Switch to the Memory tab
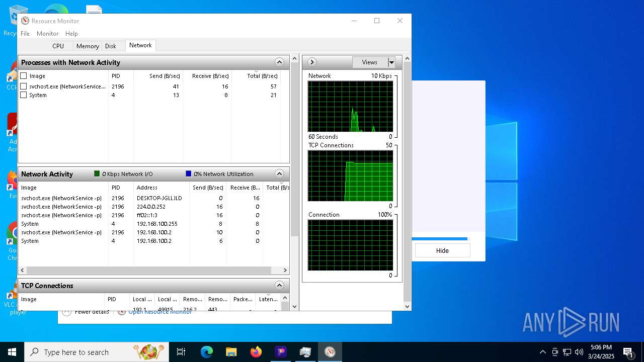Screen dimensions: 644x362 tap(88, 46)
